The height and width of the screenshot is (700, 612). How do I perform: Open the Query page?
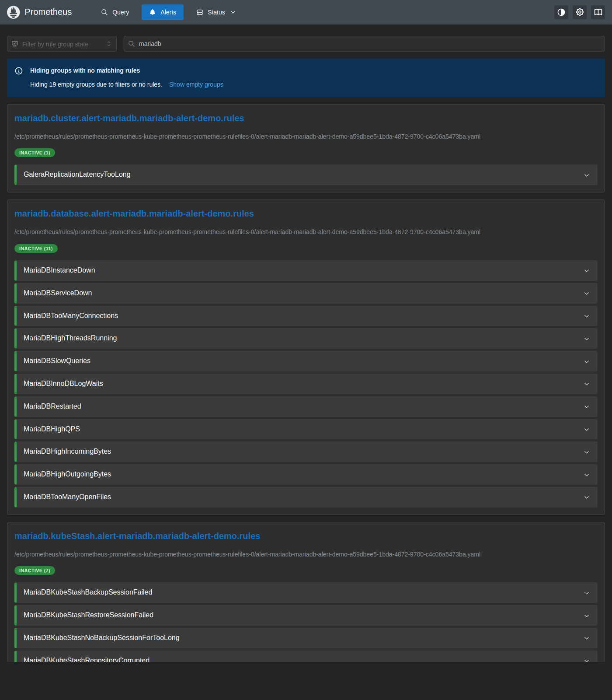115,12
